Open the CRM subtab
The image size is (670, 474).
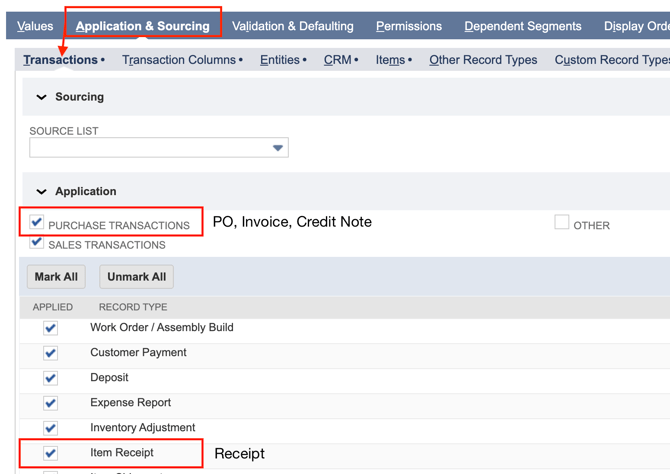point(338,60)
